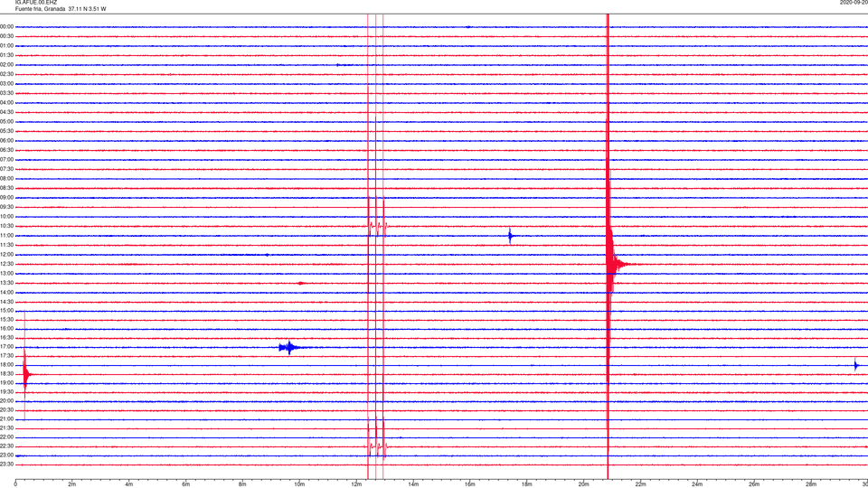
Task: Click the 6m tick label on time axis
Action: coord(185,484)
